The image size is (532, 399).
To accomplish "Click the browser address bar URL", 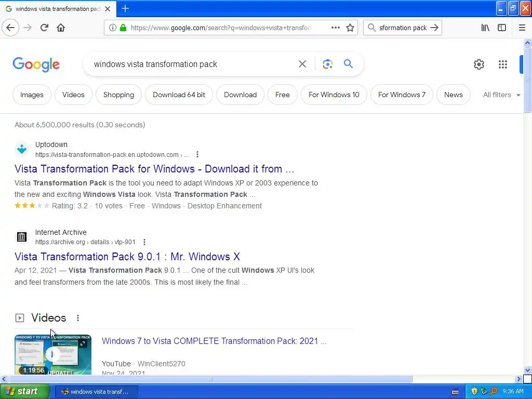I will tap(220, 28).
